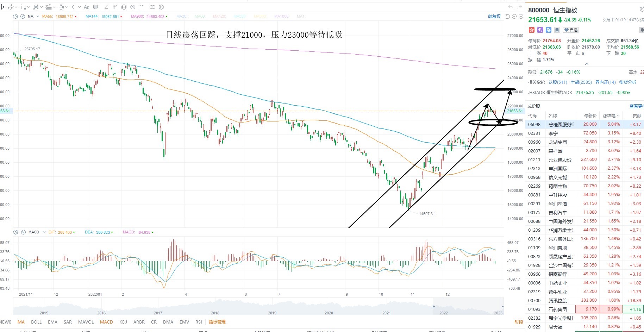Zoom out the chart with minus icon
Viewport: 644px width, 332px height.
pos(514,17)
